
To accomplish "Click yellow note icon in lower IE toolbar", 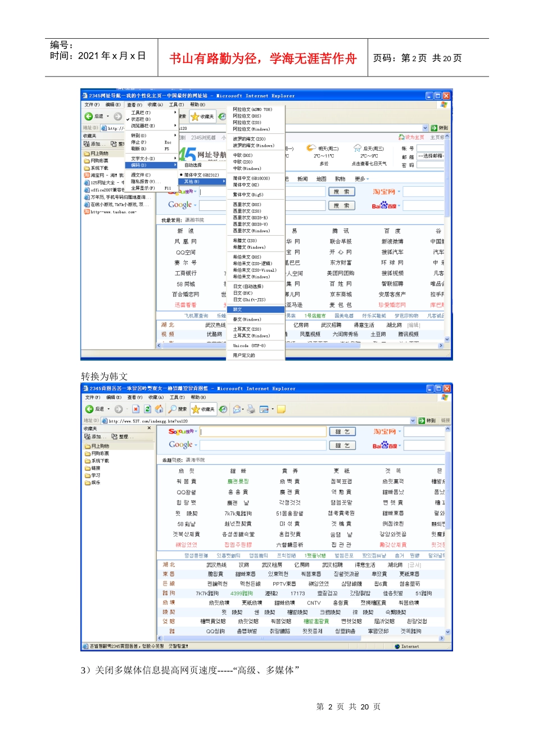I will [x=282, y=409].
